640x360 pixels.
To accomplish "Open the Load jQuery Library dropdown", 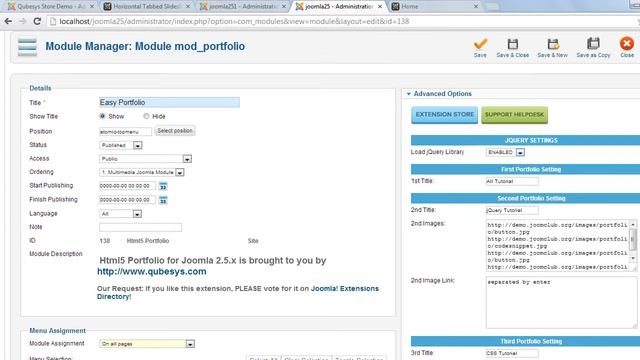I will (x=505, y=152).
